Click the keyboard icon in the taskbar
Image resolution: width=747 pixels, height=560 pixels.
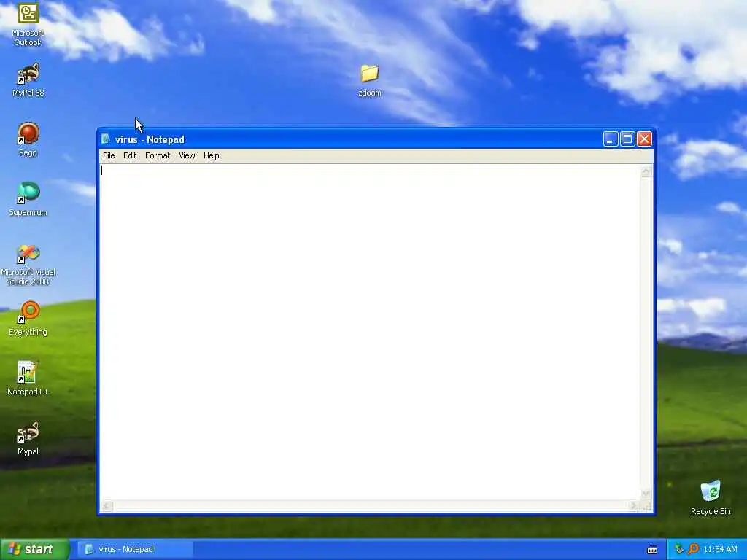click(x=652, y=550)
